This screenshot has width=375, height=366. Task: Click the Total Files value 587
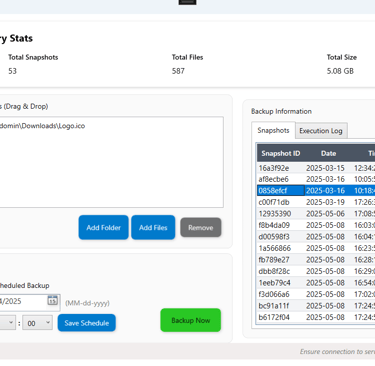(178, 71)
